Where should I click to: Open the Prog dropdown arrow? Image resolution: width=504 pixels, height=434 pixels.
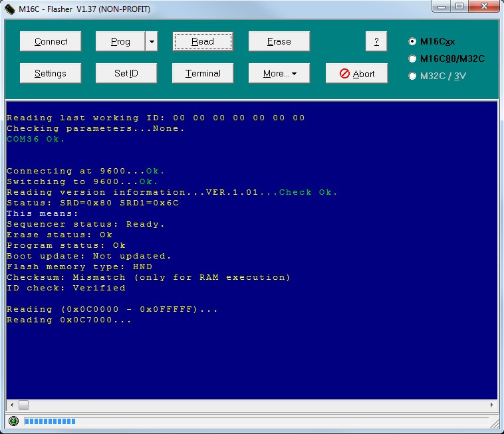(152, 41)
